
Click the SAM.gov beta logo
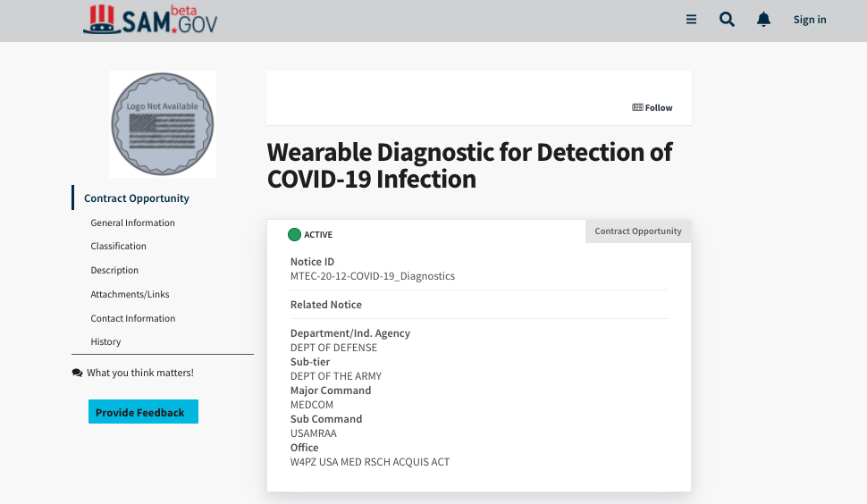click(x=150, y=20)
